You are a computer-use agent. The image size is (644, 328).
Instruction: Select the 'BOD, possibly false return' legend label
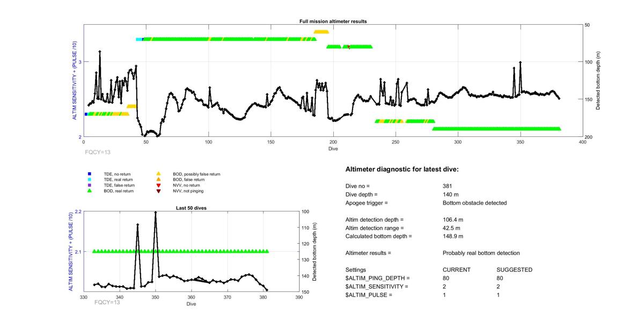coord(196,174)
